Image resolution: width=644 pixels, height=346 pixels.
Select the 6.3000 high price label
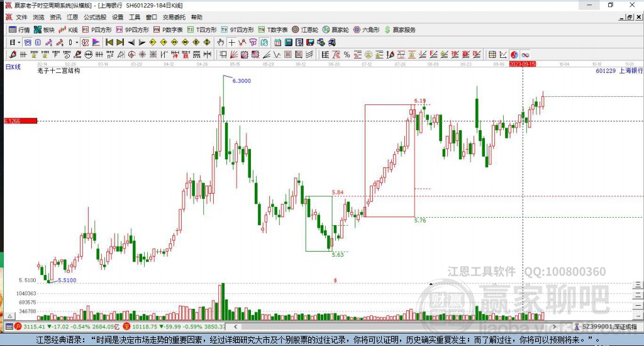click(x=241, y=81)
